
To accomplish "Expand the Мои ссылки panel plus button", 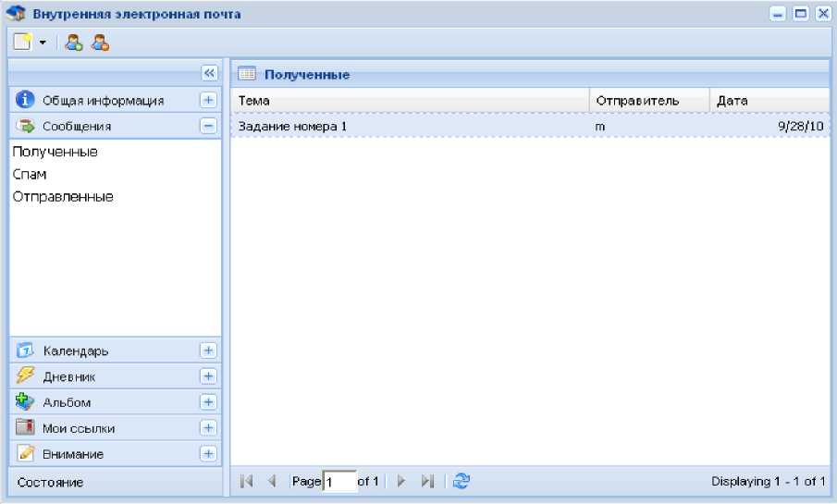I will [208, 427].
